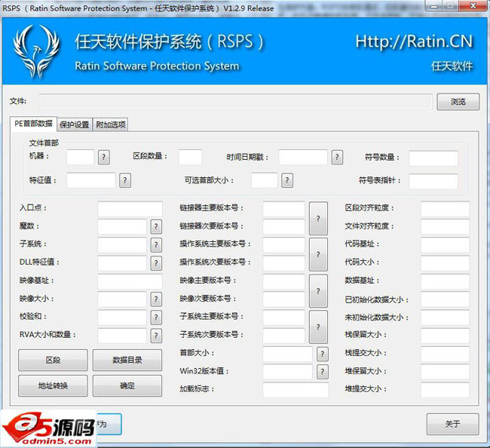Click the help button for 链接器 version numbers
490x448 pixels.
[318, 219]
